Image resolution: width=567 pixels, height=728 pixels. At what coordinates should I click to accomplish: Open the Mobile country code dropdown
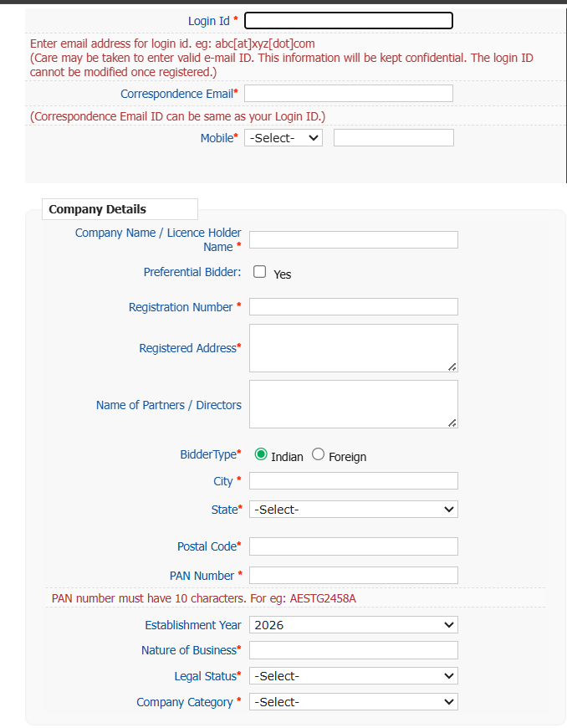pyautogui.click(x=283, y=138)
